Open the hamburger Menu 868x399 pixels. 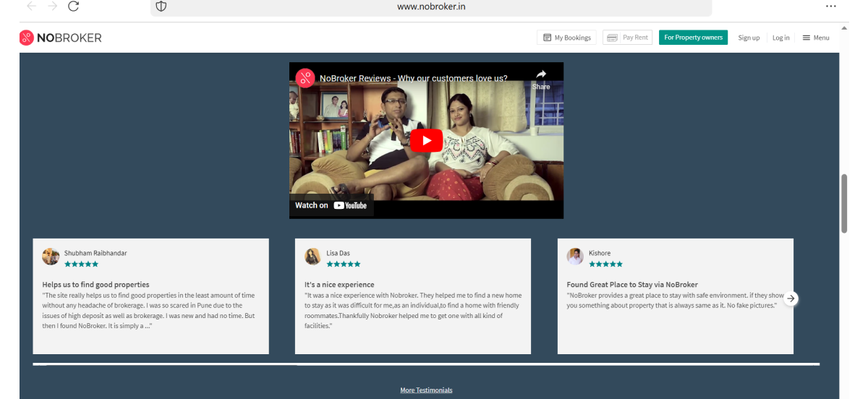(x=816, y=38)
